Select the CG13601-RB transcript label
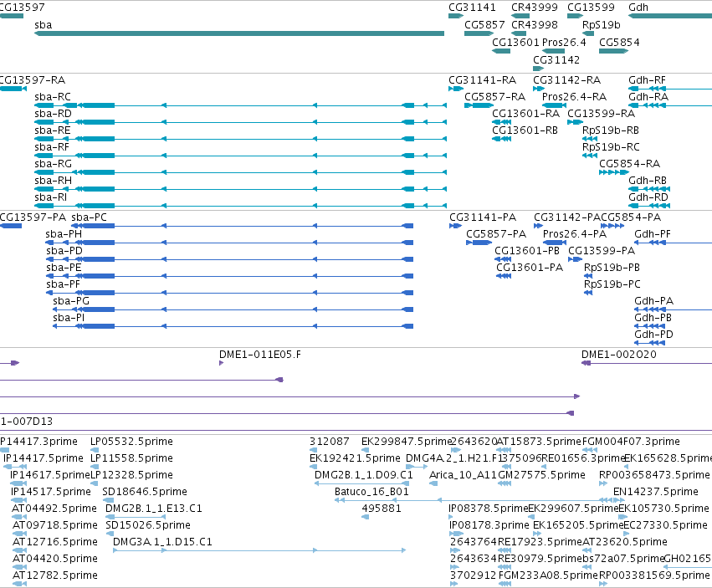This screenshot has width=712, height=588. coord(525,130)
